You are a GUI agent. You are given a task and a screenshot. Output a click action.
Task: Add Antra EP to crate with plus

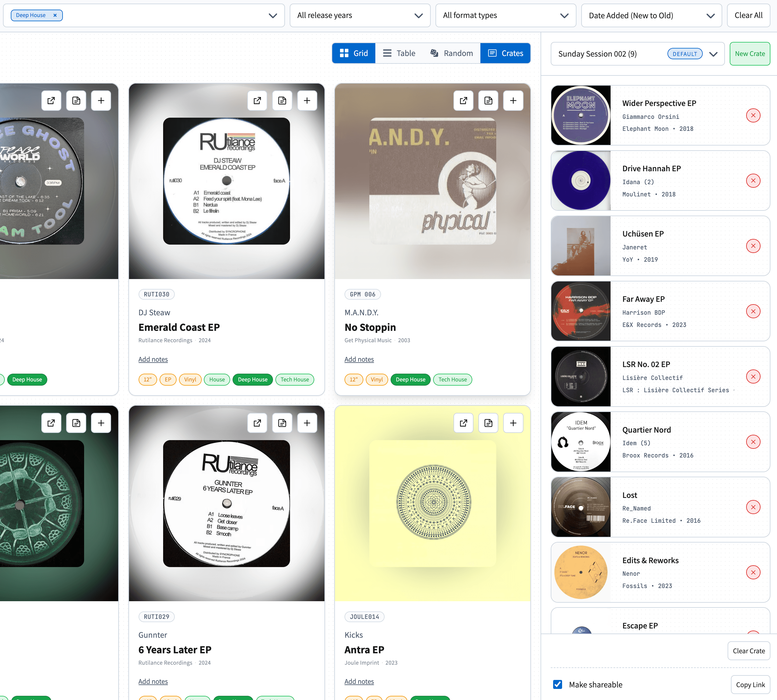[x=513, y=423]
